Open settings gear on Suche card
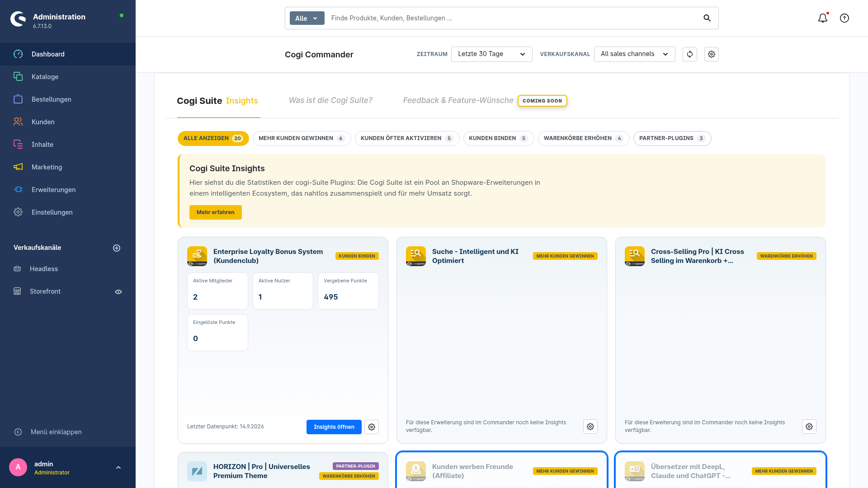 [590, 427]
